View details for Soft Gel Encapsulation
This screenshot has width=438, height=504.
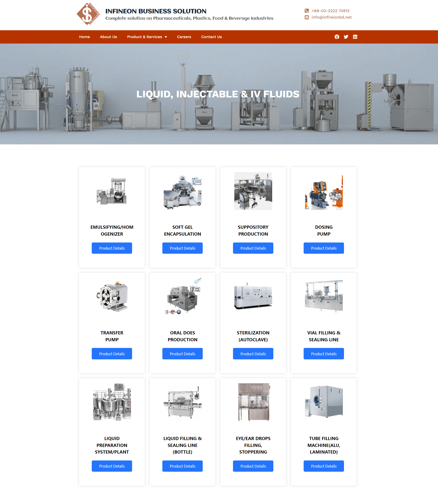point(182,248)
